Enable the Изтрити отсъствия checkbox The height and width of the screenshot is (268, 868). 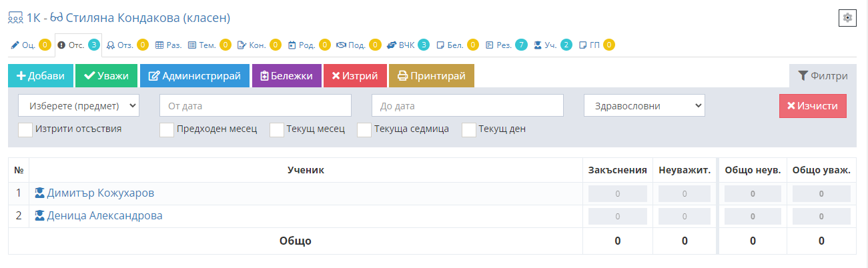coord(25,129)
